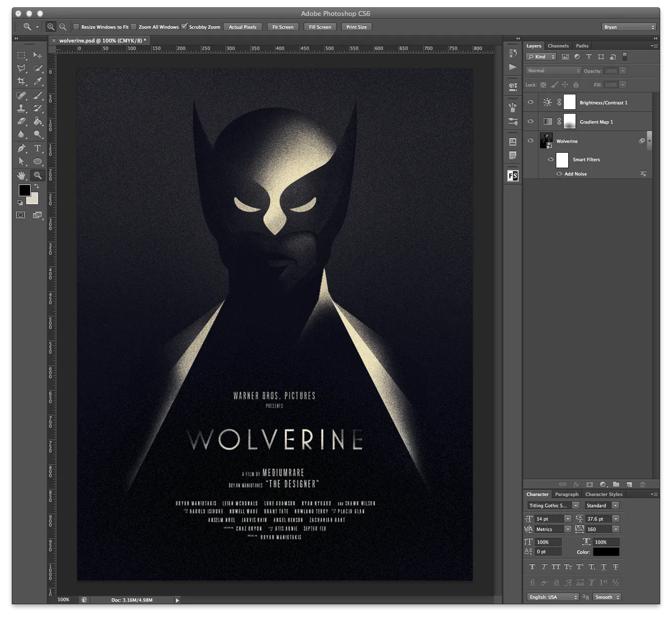Pick the Polygonal Lasso tool
Viewport: 672px width, 619px height.
[x=21, y=68]
